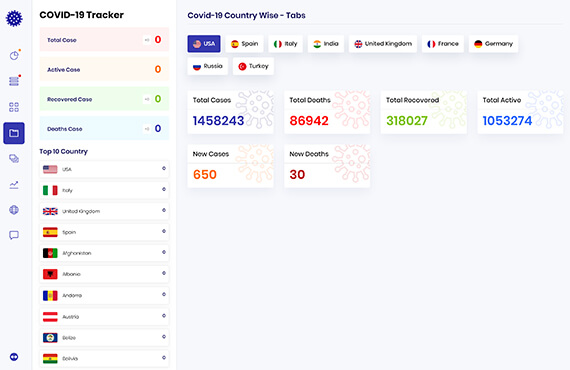570x370 pixels.
Task: Switch to the Germany tab
Action: (493, 44)
